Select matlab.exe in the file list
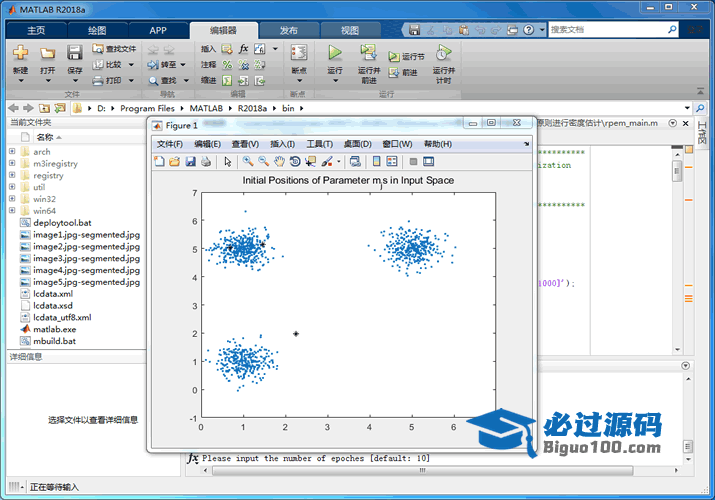715x500 pixels. click(x=54, y=329)
